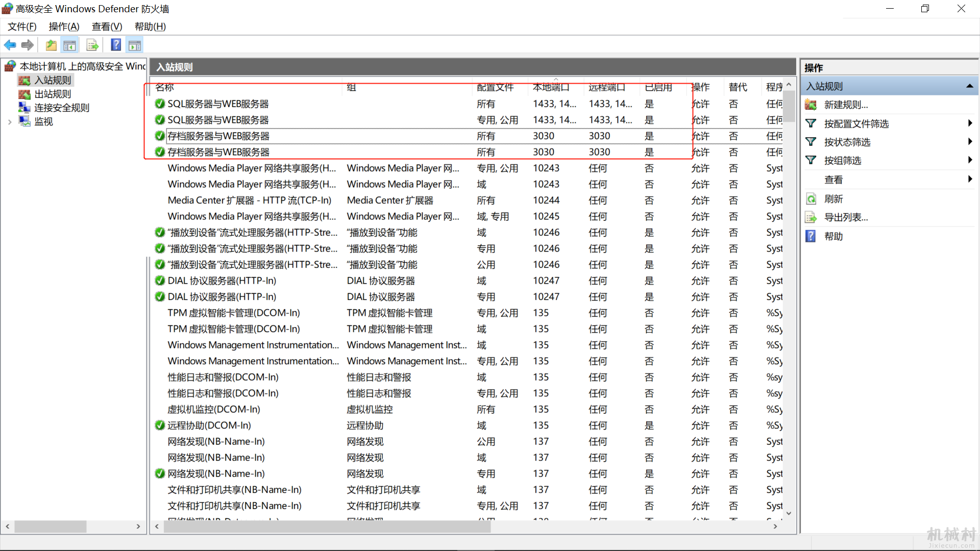Click the rules list scroll up arrow
This screenshot has width=980, height=551.
tap(789, 85)
